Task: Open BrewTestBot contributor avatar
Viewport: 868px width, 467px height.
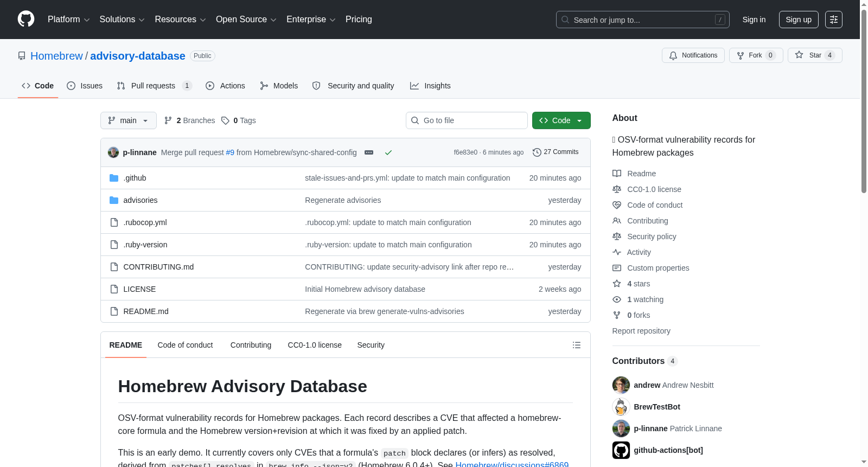Action: coord(621,407)
